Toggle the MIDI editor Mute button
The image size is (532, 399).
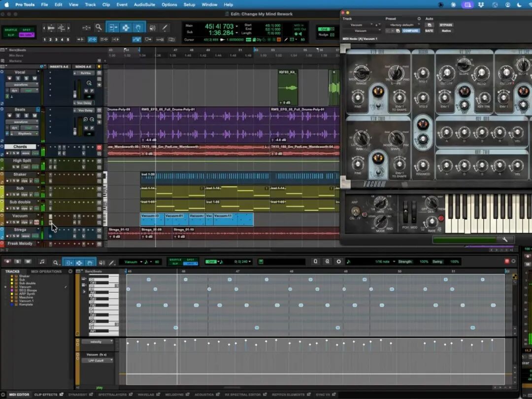28,262
